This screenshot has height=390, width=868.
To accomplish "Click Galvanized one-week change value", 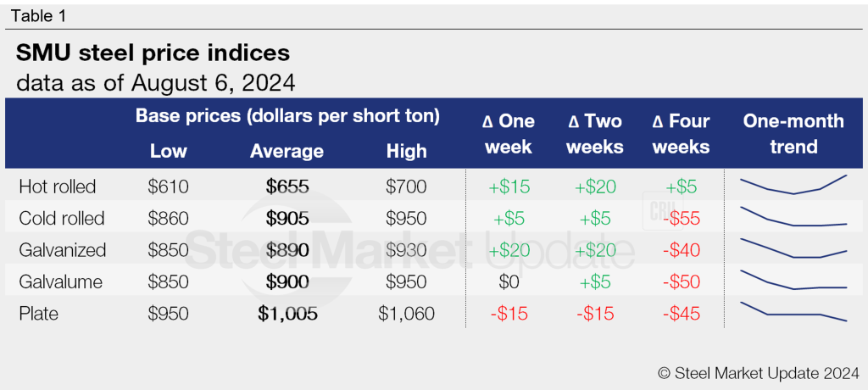I will click(509, 250).
